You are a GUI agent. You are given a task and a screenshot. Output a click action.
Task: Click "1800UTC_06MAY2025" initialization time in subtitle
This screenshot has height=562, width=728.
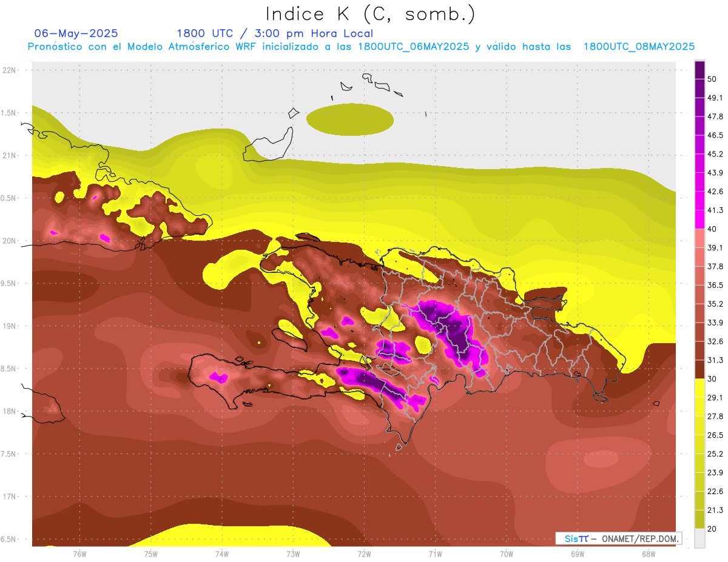[414, 47]
